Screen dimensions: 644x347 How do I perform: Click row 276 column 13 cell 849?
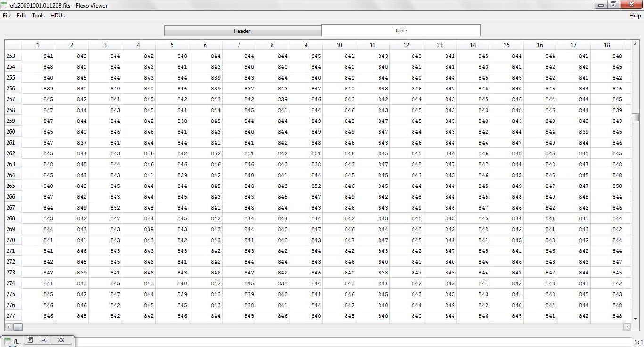click(440, 305)
